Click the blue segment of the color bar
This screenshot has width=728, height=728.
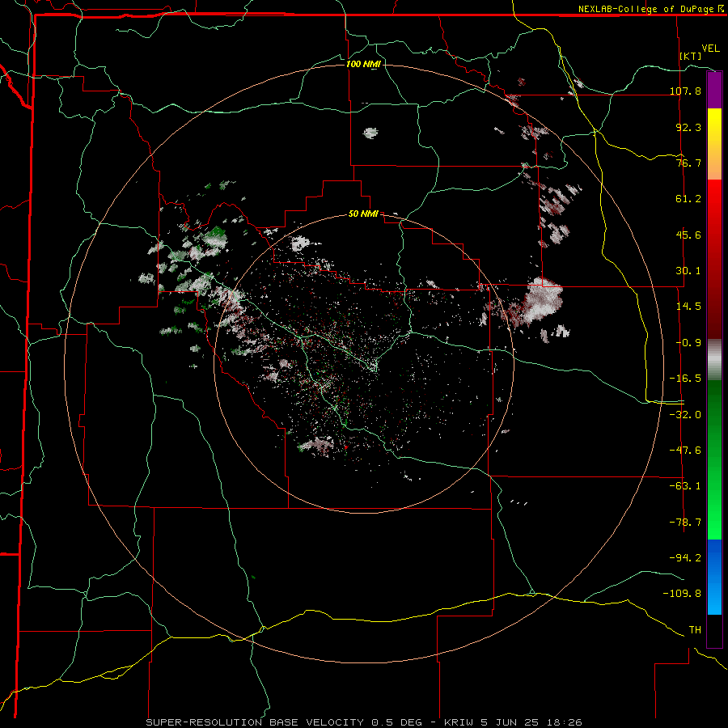(x=714, y=577)
